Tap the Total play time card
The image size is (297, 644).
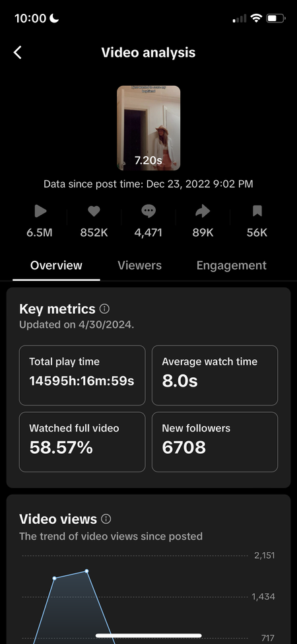pyautogui.click(x=82, y=375)
